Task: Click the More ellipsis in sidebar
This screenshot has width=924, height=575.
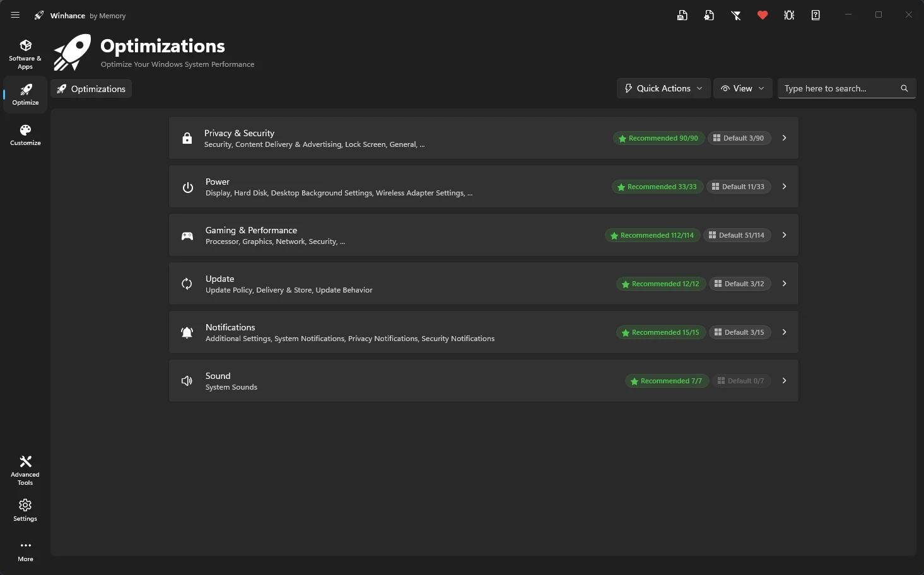Action: coord(25,552)
